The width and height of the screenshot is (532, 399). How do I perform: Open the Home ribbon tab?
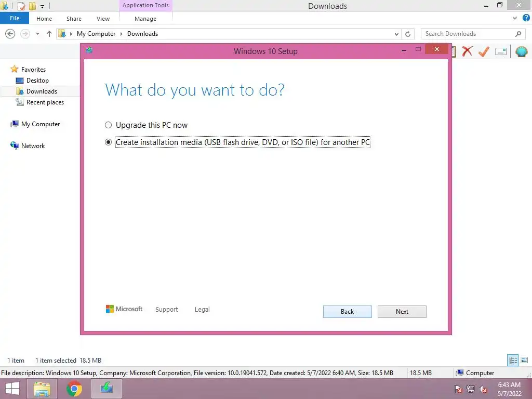(x=44, y=19)
